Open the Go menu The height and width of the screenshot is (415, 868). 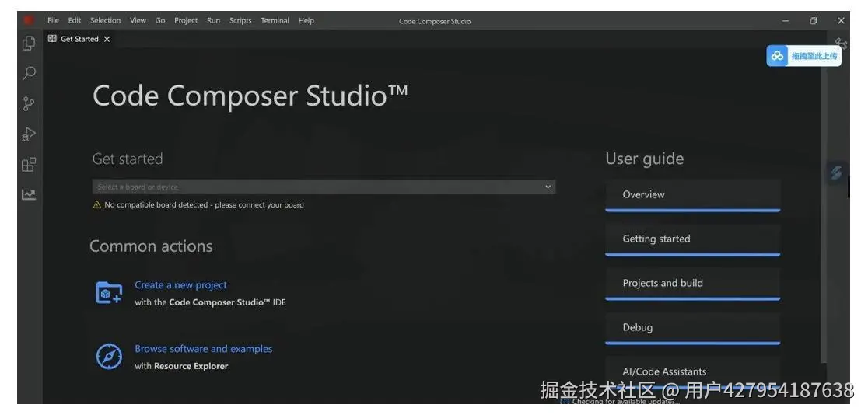click(160, 20)
